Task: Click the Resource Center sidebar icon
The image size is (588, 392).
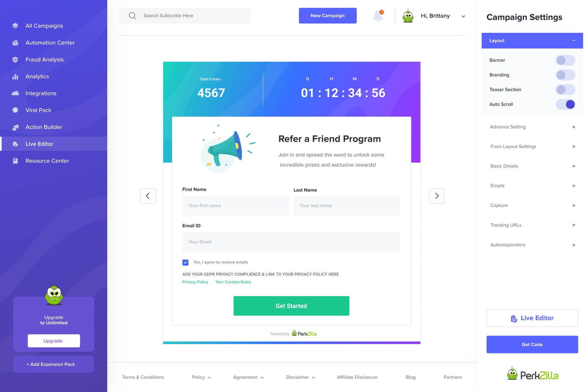Action: click(15, 161)
